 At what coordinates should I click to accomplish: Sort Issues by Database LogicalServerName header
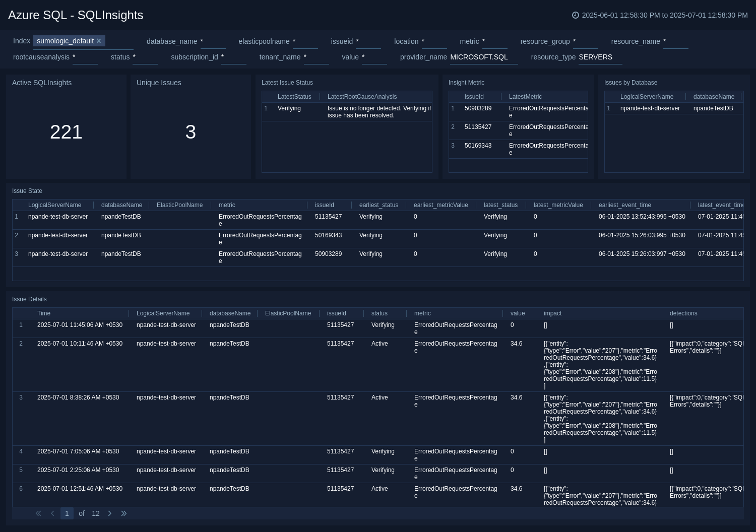(x=647, y=97)
